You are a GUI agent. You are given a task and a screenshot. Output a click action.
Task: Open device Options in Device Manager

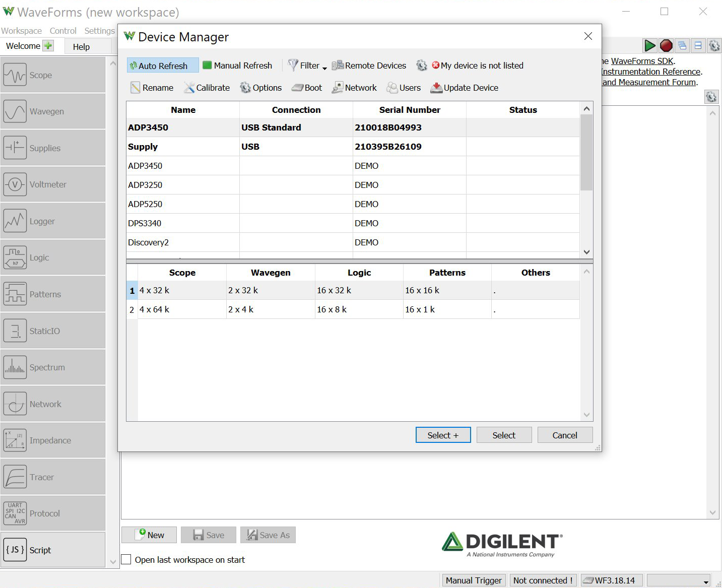click(x=261, y=88)
